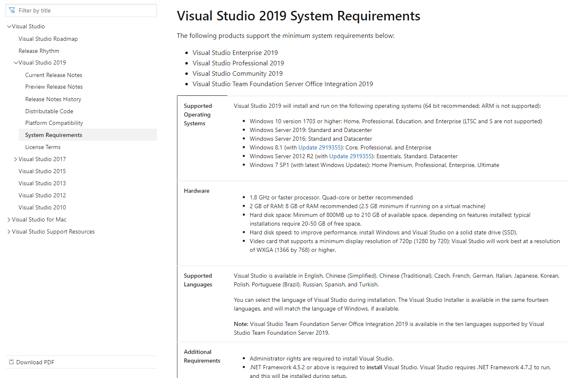The width and height of the screenshot is (588, 378).
Task: Open Platform Compatibility page
Action: [x=54, y=123]
